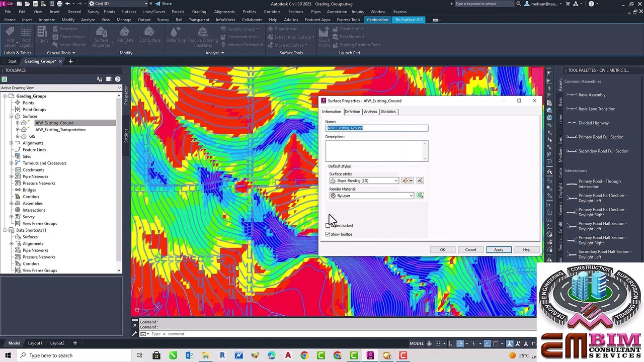Open Google Chrome from the taskbar
Viewport: 644px width, 362px height.
[304, 355]
